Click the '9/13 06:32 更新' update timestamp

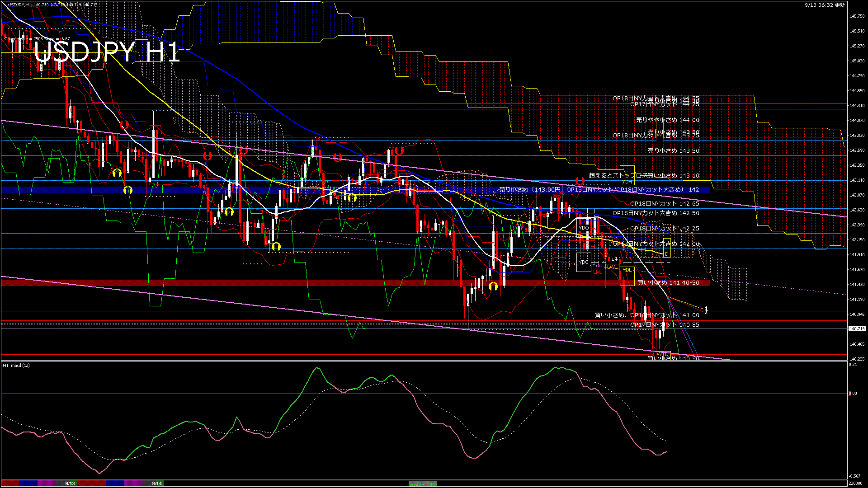[825, 5]
